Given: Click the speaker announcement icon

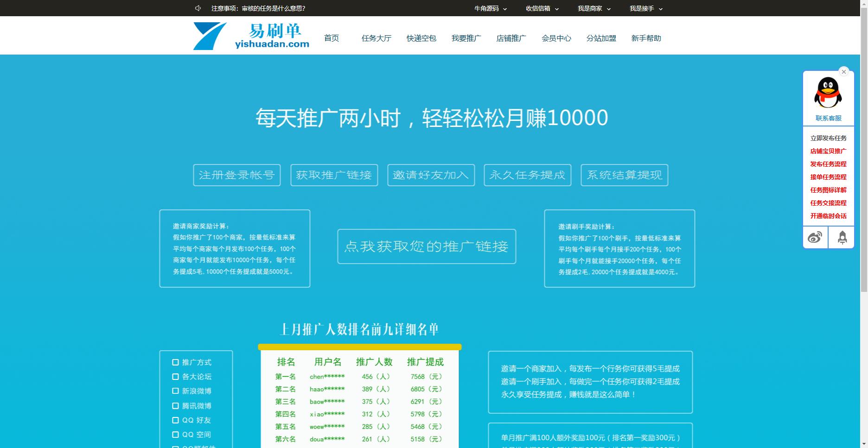Looking at the screenshot, I should (198, 8).
